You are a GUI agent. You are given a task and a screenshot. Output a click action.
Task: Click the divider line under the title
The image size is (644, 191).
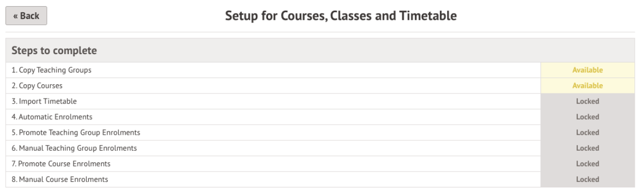tap(320, 32)
